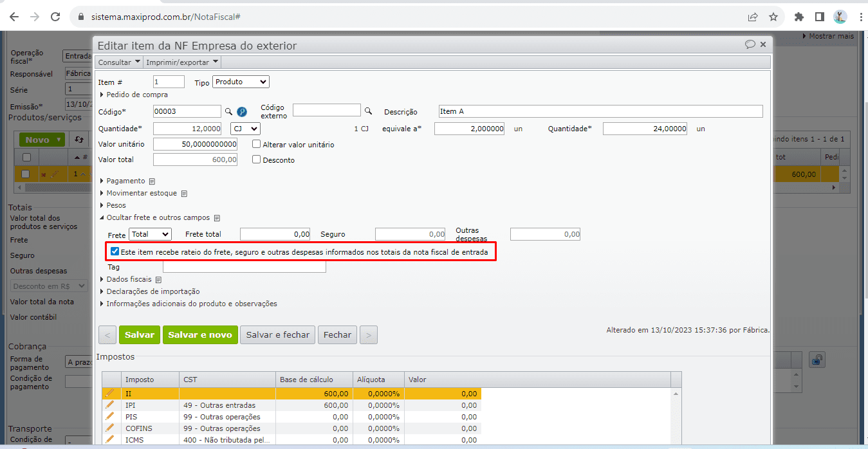The image size is (868, 449).
Task: Go back with the browser back arrow
Action: pyautogui.click(x=14, y=17)
